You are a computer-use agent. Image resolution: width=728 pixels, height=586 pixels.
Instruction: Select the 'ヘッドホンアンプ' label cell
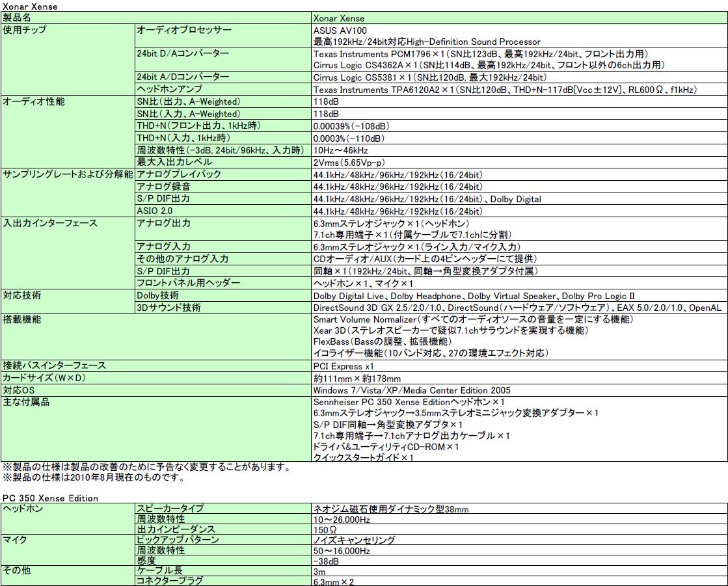pos(223,89)
